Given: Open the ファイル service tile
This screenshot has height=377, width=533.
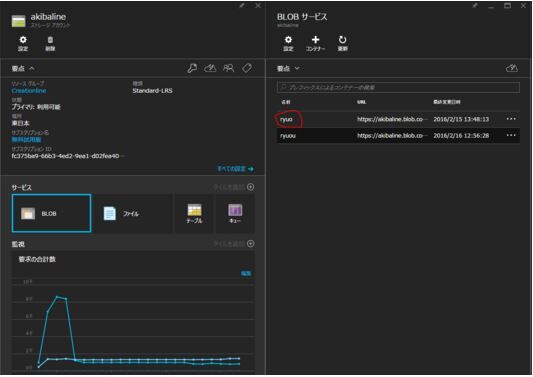Looking at the screenshot, I should [132, 213].
